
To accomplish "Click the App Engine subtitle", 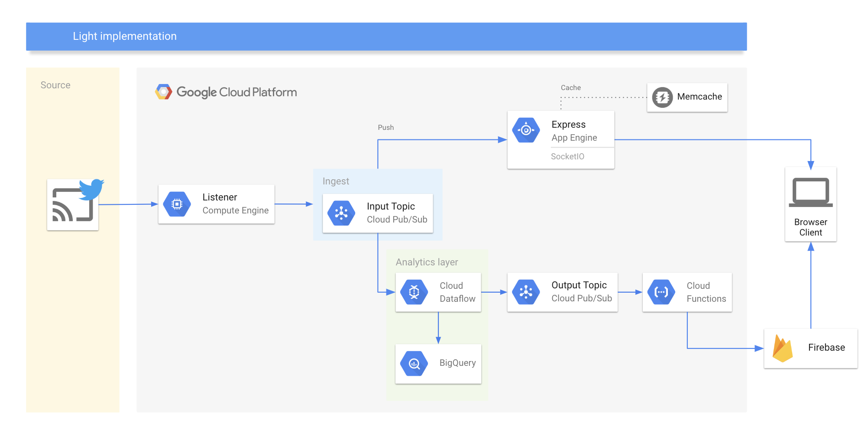I will click(574, 138).
